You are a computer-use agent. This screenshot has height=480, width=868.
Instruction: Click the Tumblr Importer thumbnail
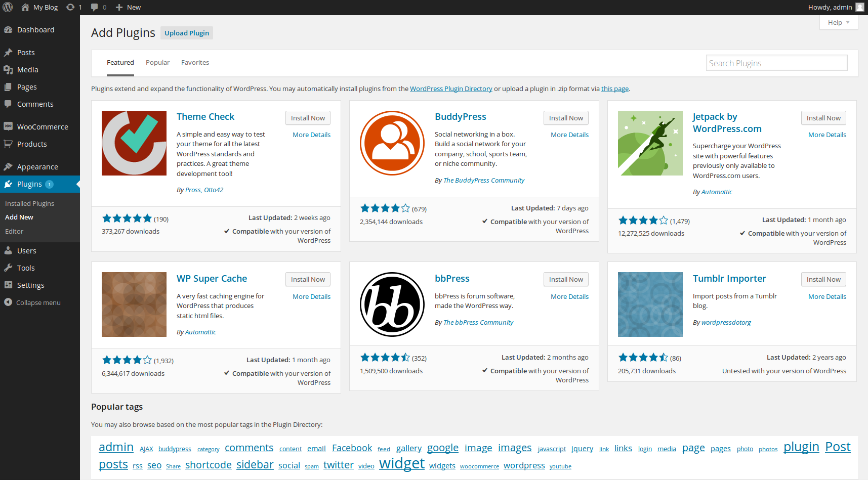tap(650, 304)
